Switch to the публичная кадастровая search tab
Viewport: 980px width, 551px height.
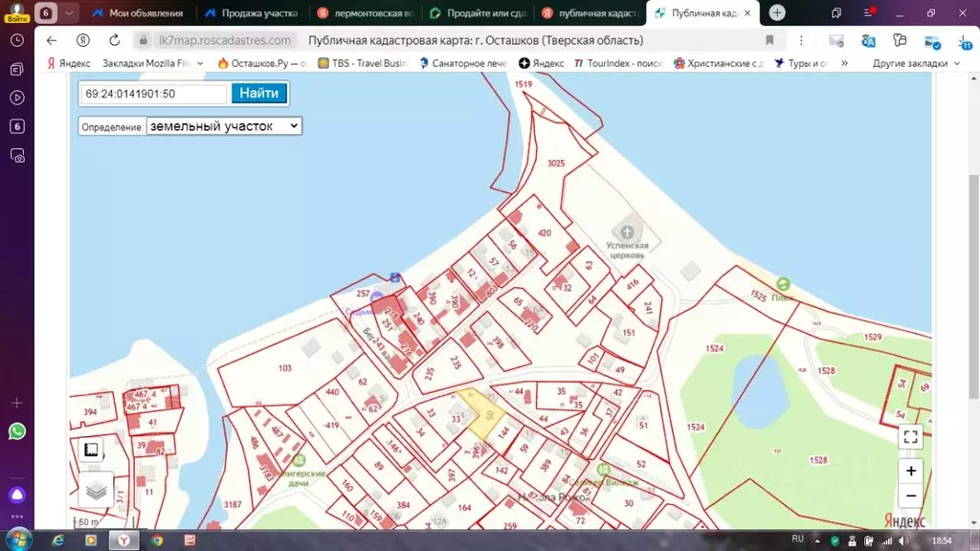pyautogui.click(x=590, y=12)
